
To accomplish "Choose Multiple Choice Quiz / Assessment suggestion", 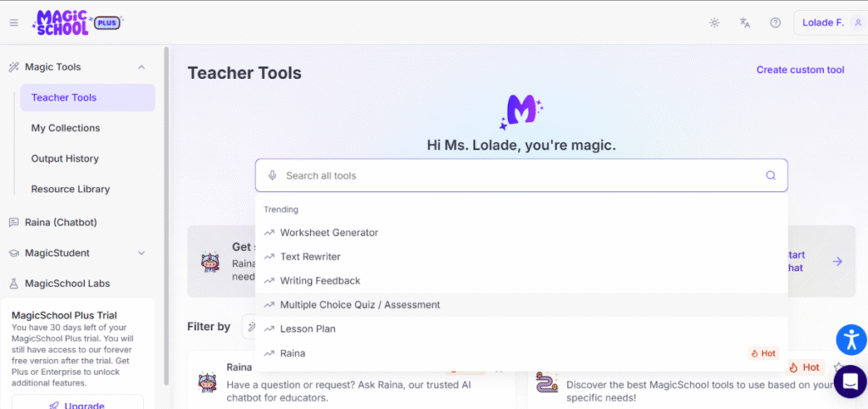I will pos(359,305).
